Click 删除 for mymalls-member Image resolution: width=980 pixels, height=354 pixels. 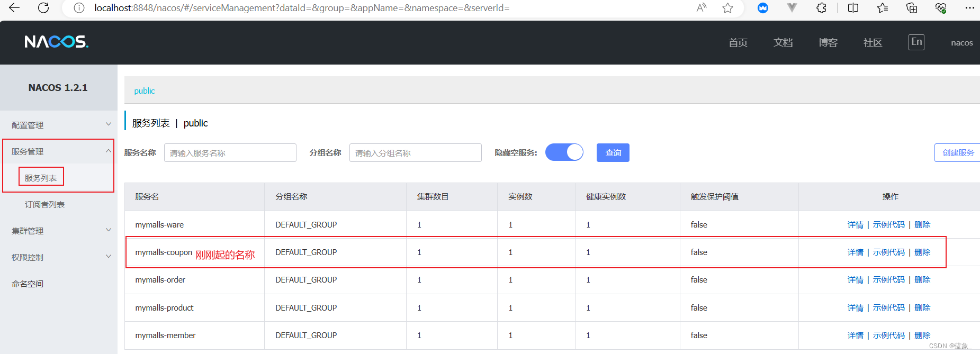(x=922, y=335)
